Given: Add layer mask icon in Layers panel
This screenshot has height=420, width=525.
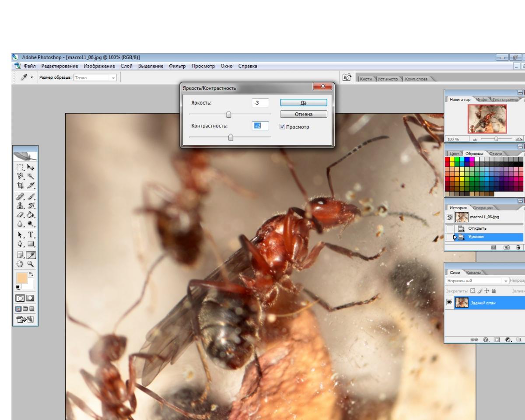Looking at the screenshot, I should (x=497, y=339).
